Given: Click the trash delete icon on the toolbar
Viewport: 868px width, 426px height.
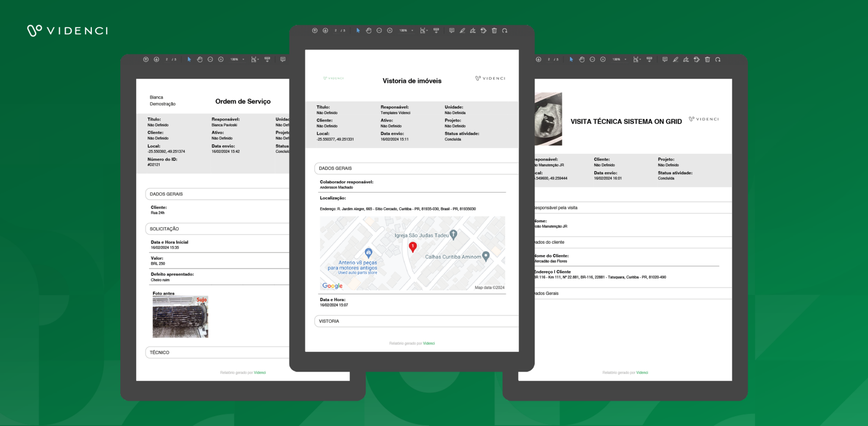Looking at the screenshot, I should pyautogui.click(x=494, y=31).
